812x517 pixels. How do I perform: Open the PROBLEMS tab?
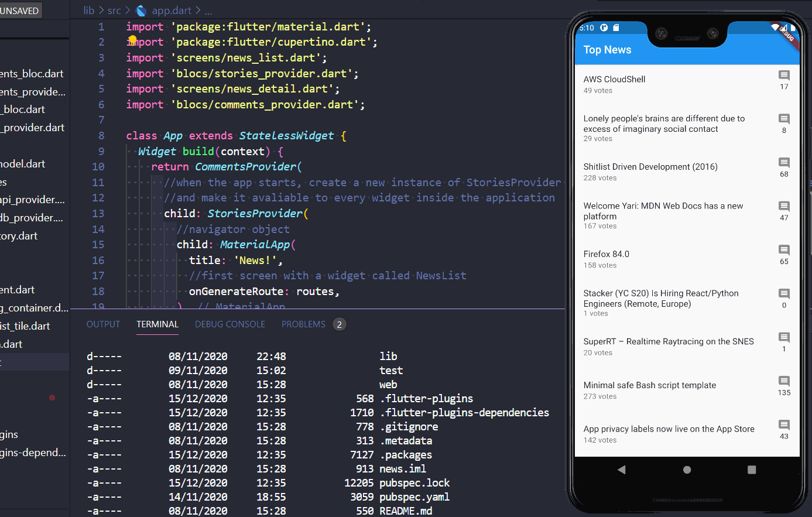click(x=303, y=324)
